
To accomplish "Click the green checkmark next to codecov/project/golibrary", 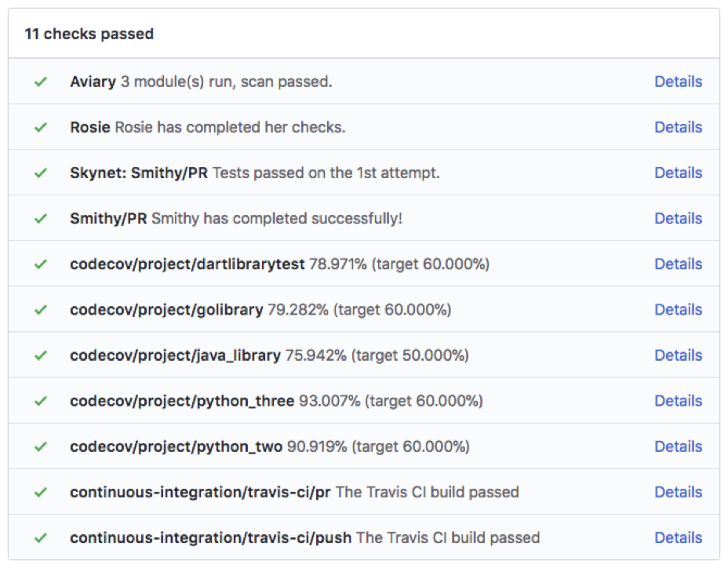I will point(41,310).
